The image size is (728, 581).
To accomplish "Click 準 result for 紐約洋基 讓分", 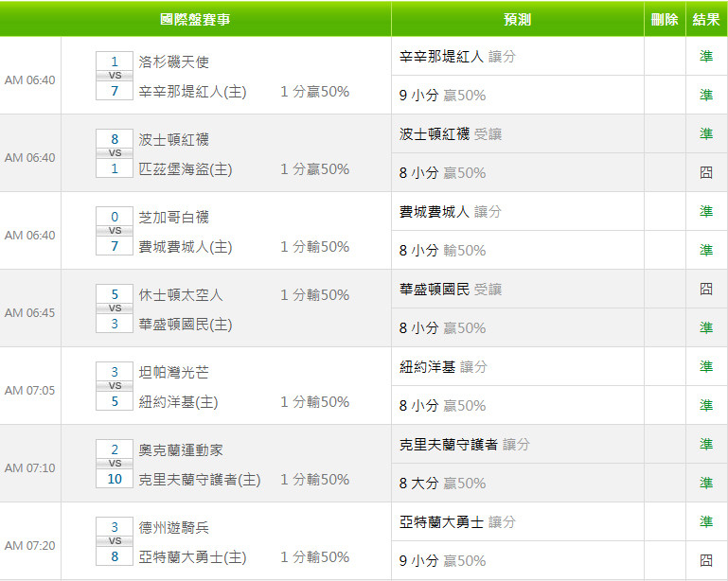I will click(x=706, y=366).
